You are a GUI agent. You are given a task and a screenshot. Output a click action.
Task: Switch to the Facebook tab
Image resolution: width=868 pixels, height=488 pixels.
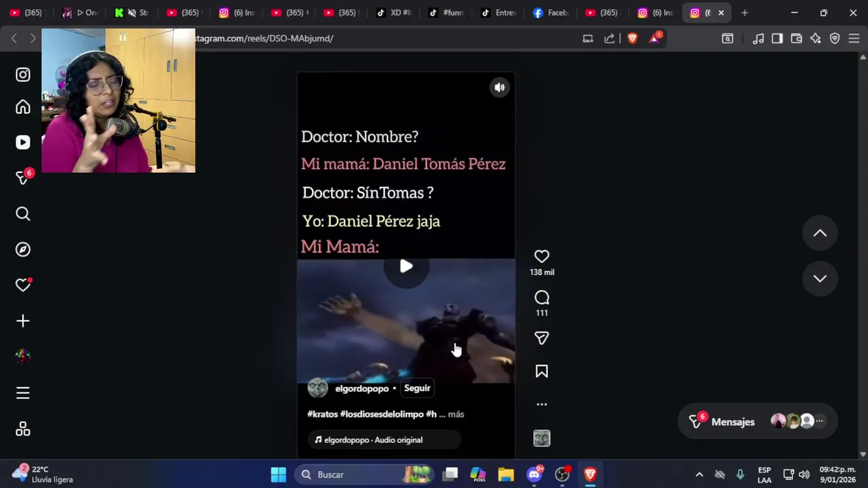tap(551, 13)
